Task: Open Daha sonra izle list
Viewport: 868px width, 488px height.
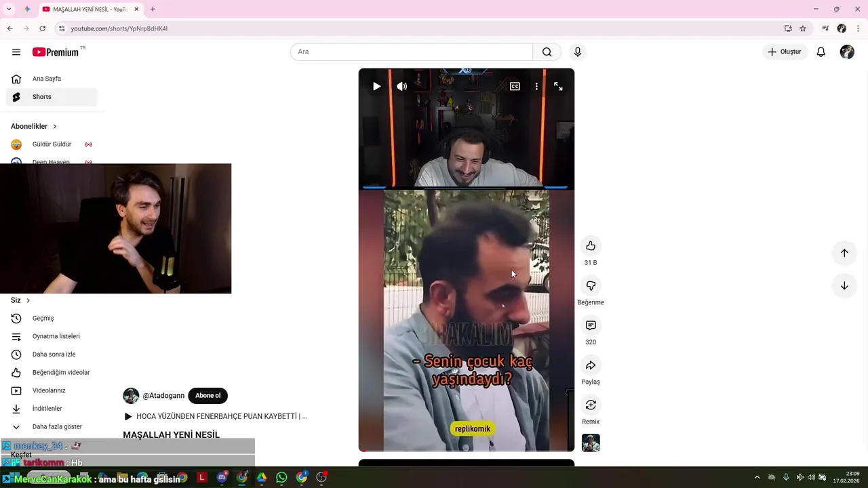Action: [x=52, y=354]
